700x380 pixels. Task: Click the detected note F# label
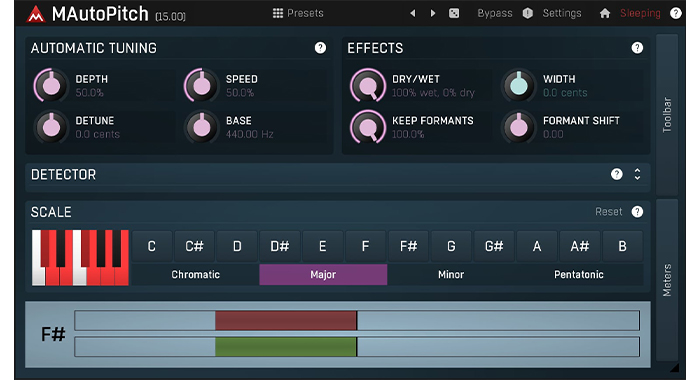pos(53,334)
